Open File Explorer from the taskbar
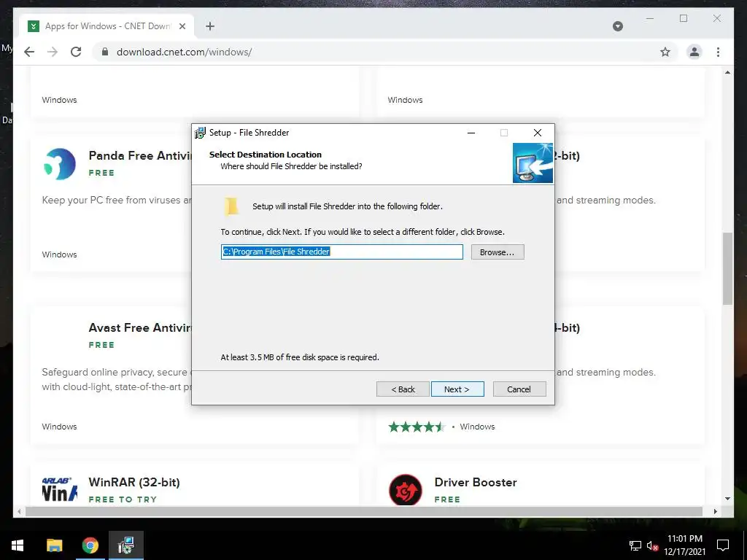The width and height of the screenshot is (747, 560). click(54, 545)
